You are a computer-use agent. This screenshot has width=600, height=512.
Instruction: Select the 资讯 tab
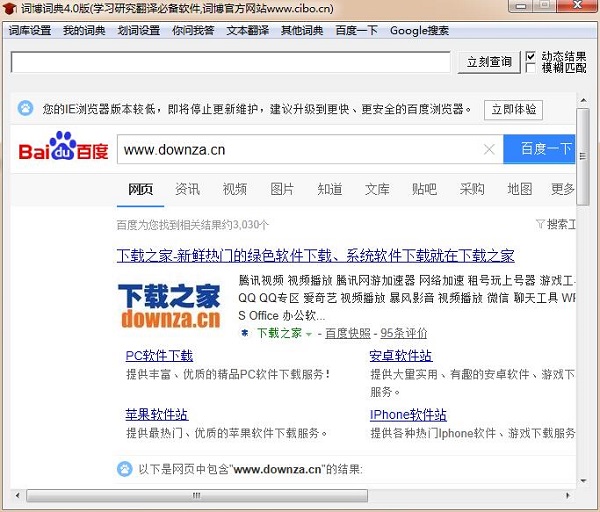(188, 189)
